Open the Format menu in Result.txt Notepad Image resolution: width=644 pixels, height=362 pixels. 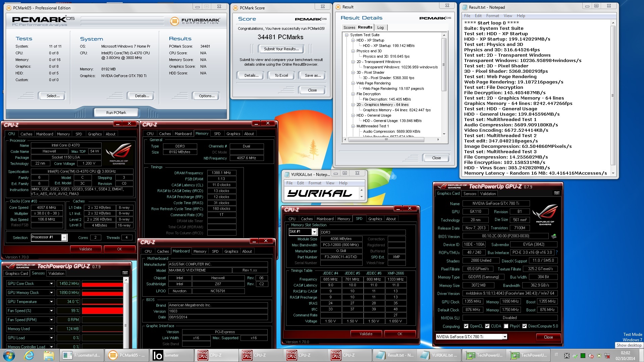tap(492, 16)
